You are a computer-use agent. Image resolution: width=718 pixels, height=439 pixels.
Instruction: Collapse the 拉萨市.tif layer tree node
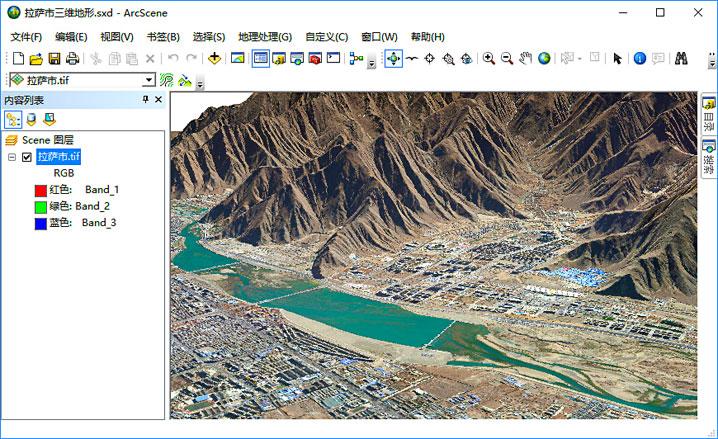click(x=12, y=157)
